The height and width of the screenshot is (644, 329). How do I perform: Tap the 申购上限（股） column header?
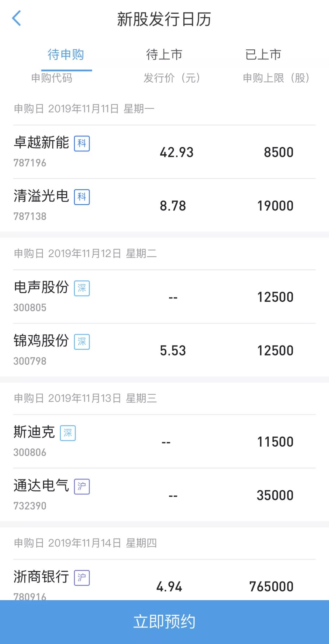(276, 78)
